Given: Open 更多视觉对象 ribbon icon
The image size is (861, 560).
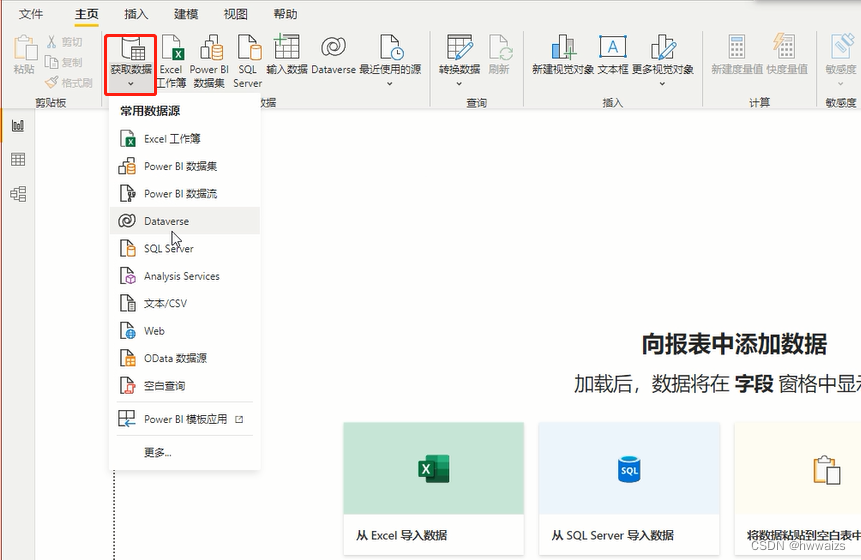Looking at the screenshot, I should 663,47.
